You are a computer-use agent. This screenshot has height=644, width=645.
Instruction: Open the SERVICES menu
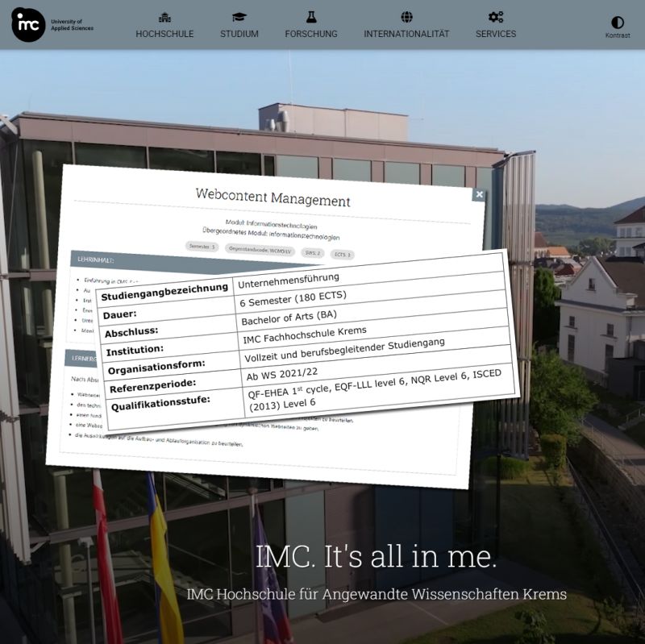(x=496, y=34)
